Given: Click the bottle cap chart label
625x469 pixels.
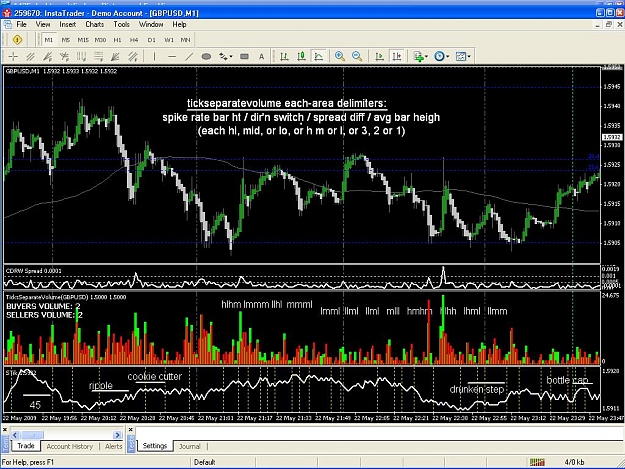Looking at the screenshot, I should coord(567,380).
